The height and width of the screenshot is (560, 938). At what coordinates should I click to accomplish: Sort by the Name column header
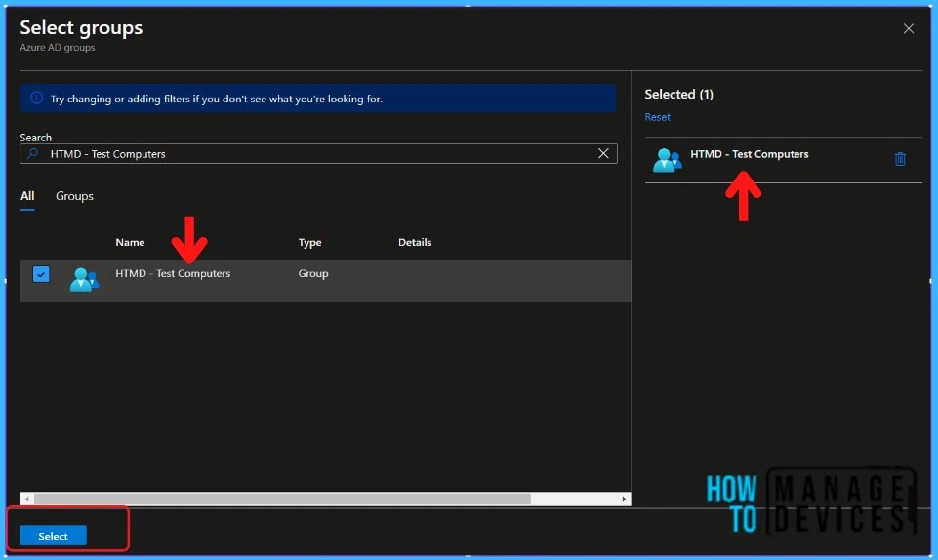coord(130,242)
